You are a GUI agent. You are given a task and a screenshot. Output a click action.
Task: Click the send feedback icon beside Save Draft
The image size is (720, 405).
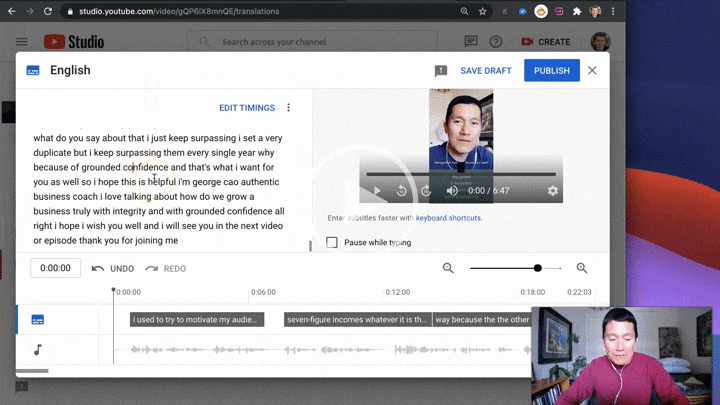click(x=441, y=71)
